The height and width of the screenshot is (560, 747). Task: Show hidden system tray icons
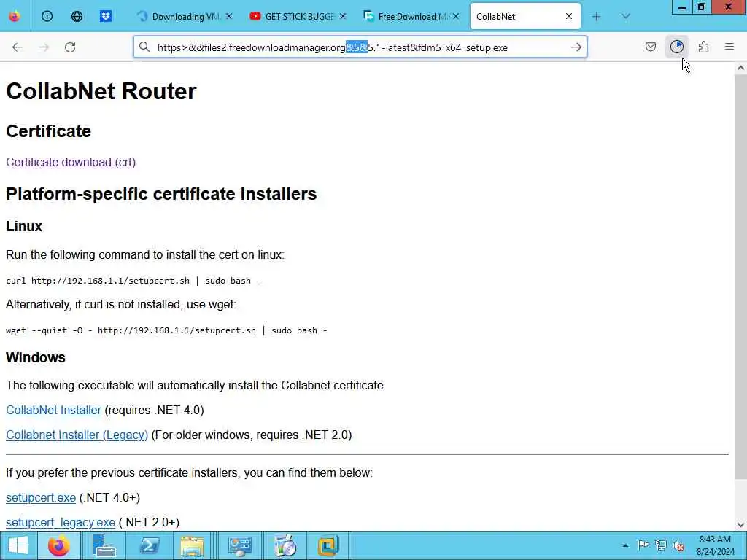click(x=625, y=545)
